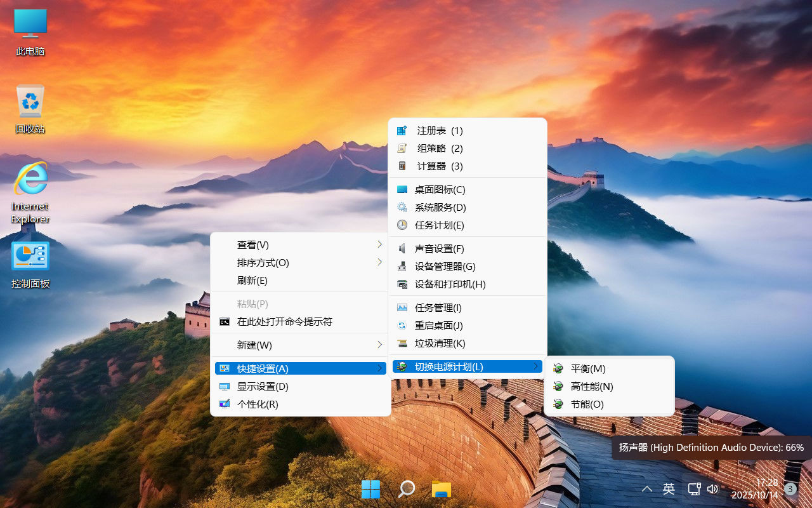Expand the 新建 submenu arrow
The image size is (812, 508).
pos(379,345)
